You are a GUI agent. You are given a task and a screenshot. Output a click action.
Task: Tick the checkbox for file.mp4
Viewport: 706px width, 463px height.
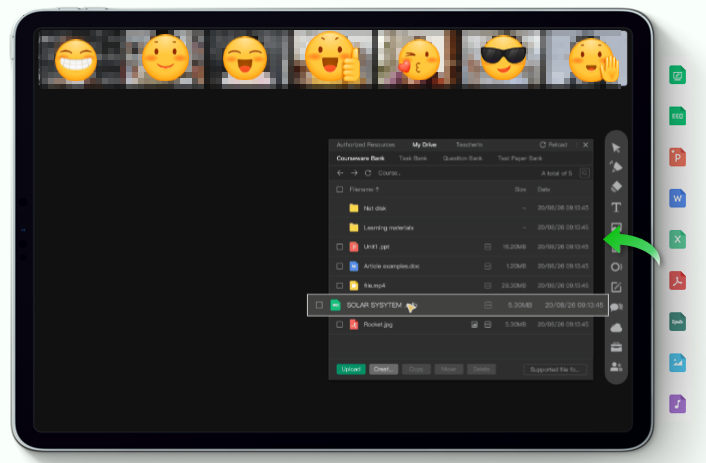(339, 286)
